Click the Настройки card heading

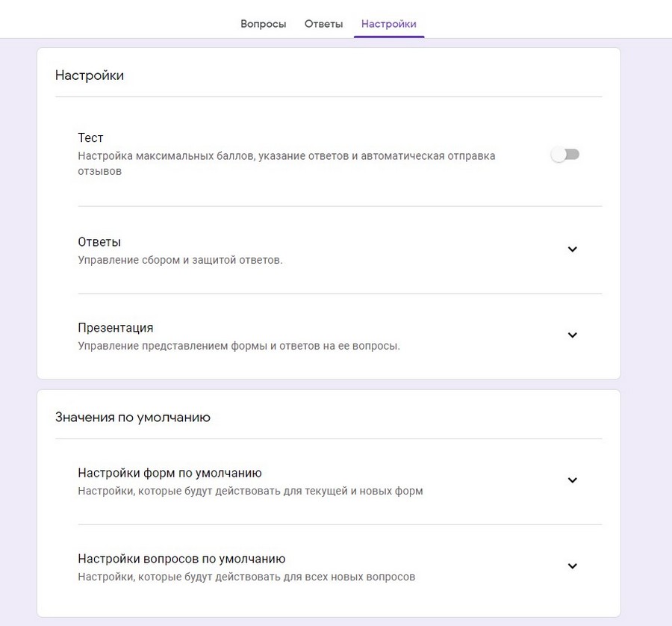89,75
